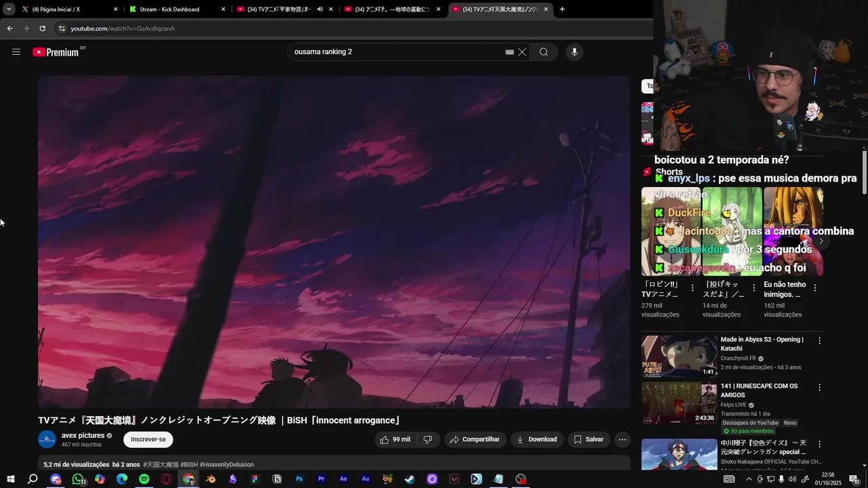Screen dimensions: 868x488
Task: Open options for Made in Abyss S2 video
Action: pos(819,341)
